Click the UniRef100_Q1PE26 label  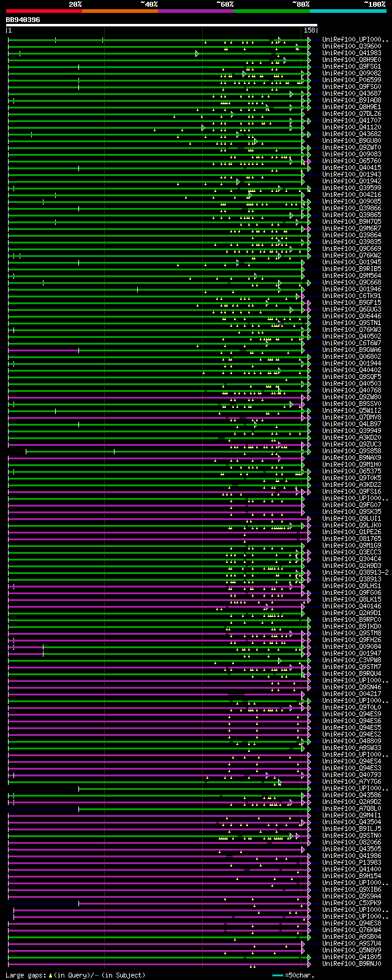352,532
